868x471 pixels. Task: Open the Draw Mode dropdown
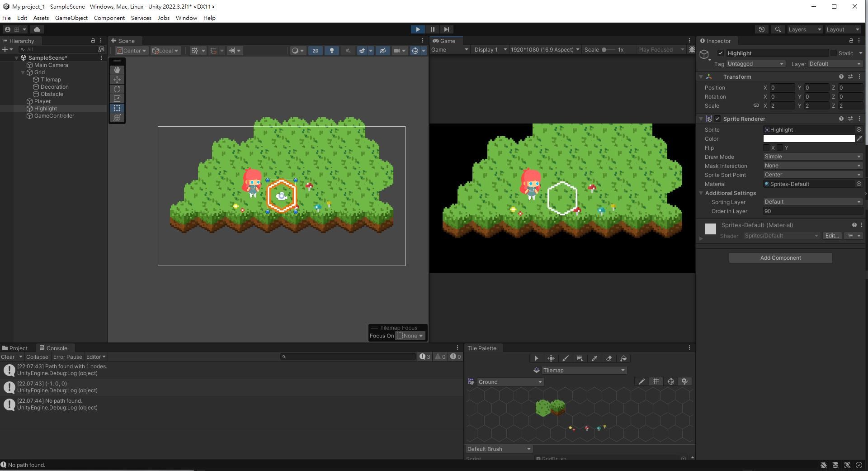point(813,157)
